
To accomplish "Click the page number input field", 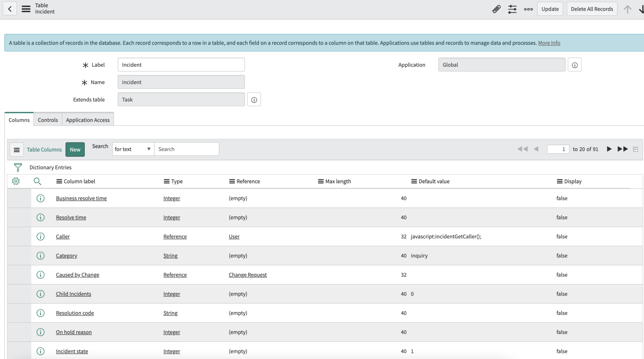I will click(558, 149).
